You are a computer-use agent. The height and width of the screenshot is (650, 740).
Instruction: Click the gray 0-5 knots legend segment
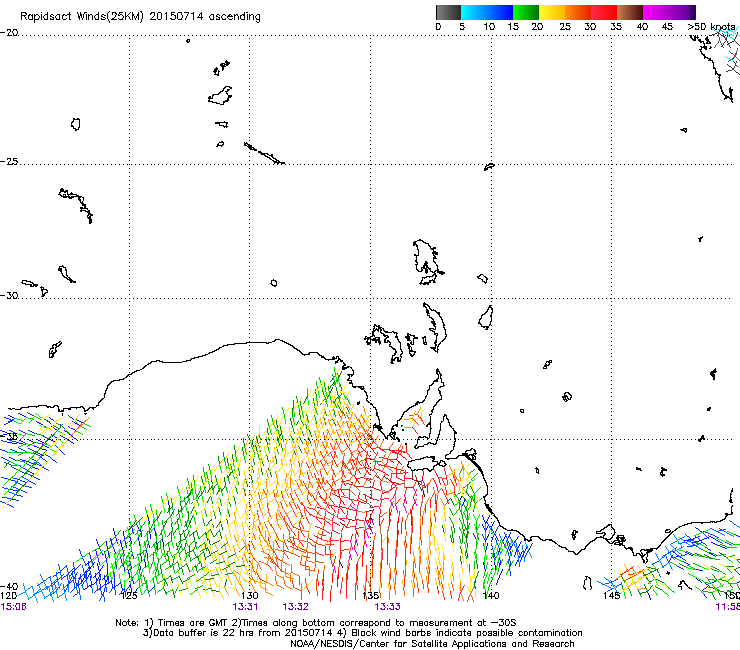click(448, 12)
